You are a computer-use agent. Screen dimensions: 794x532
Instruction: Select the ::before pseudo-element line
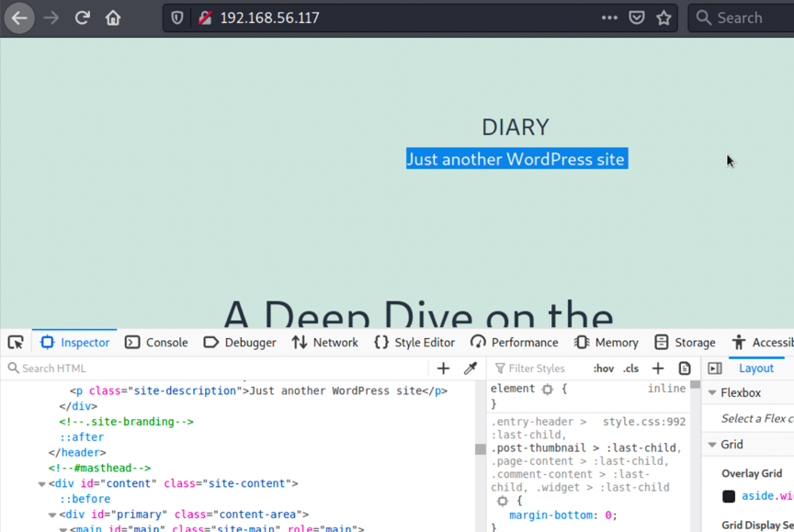85,499
